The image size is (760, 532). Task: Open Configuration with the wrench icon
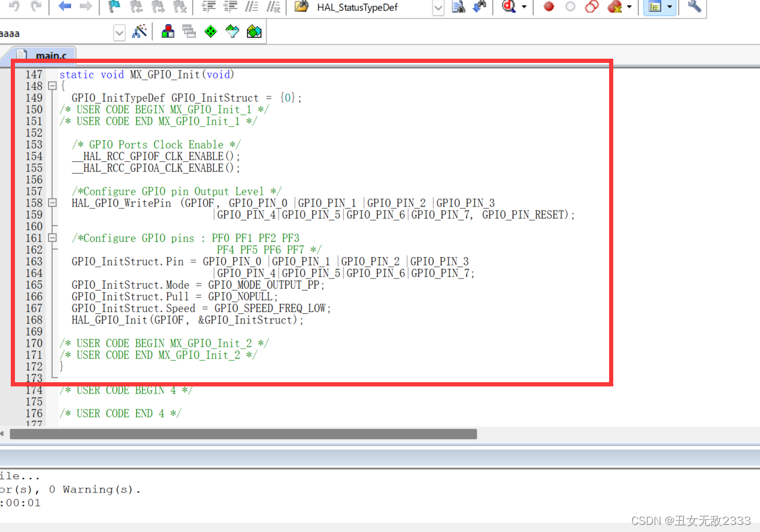[695, 7]
